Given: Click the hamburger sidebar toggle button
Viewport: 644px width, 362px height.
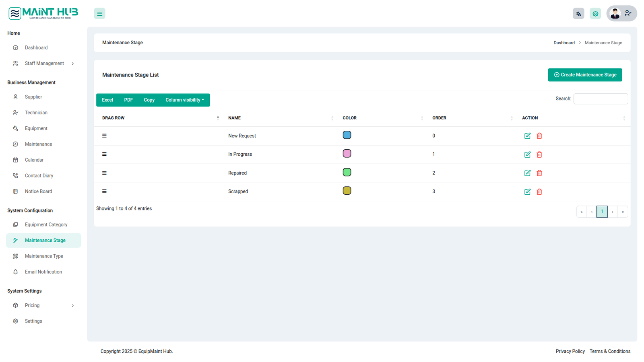Looking at the screenshot, I should tap(99, 14).
